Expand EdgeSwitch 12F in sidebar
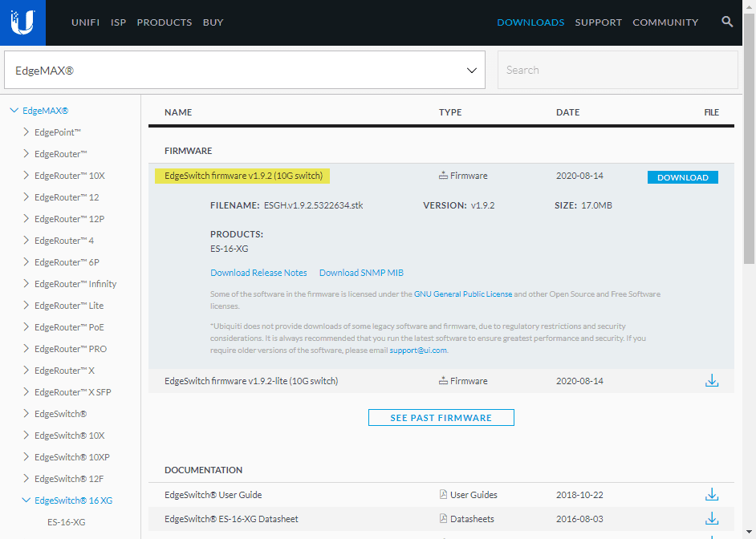Viewport: 756px width, 539px height. (x=26, y=478)
